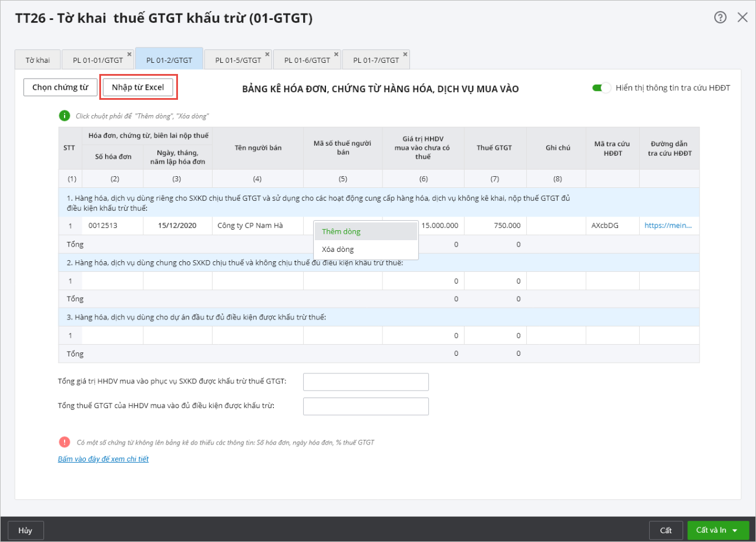Toggle Hiển thị thông tin tra cứu HĐĐT
This screenshot has height=542, width=756.
pyautogui.click(x=602, y=88)
